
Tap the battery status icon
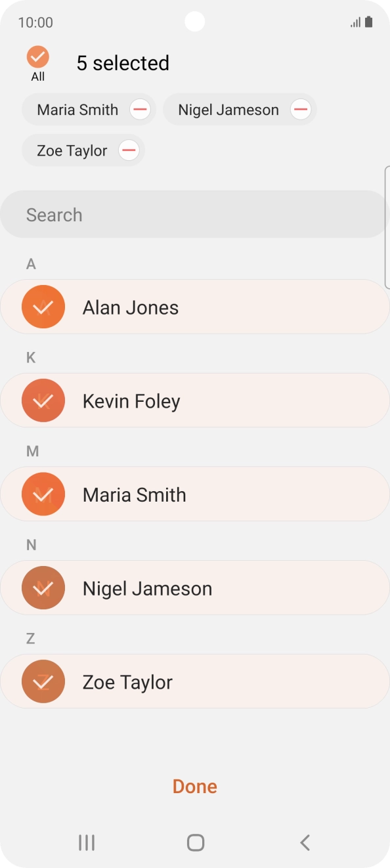pyautogui.click(x=369, y=22)
